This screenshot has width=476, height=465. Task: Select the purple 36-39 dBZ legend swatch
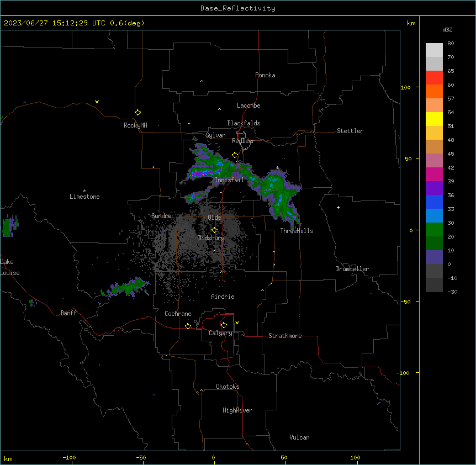point(434,188)
